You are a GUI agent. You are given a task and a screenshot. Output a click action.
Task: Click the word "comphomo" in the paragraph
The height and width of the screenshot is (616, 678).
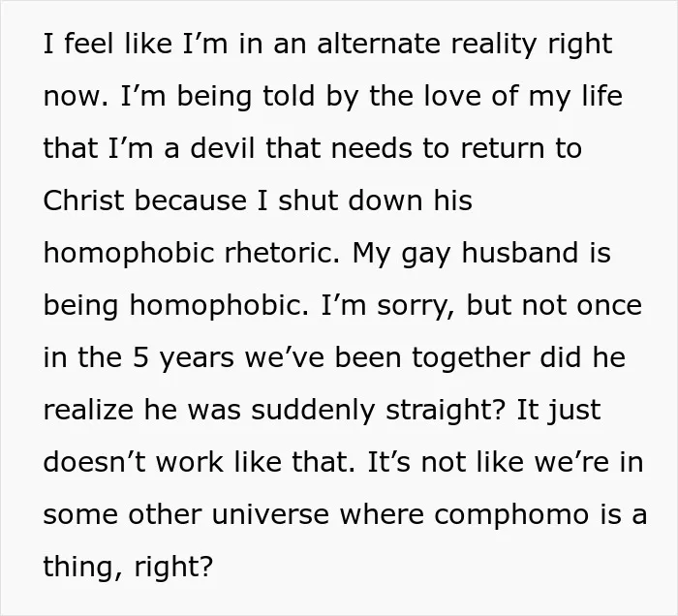(x=511, y=516)
